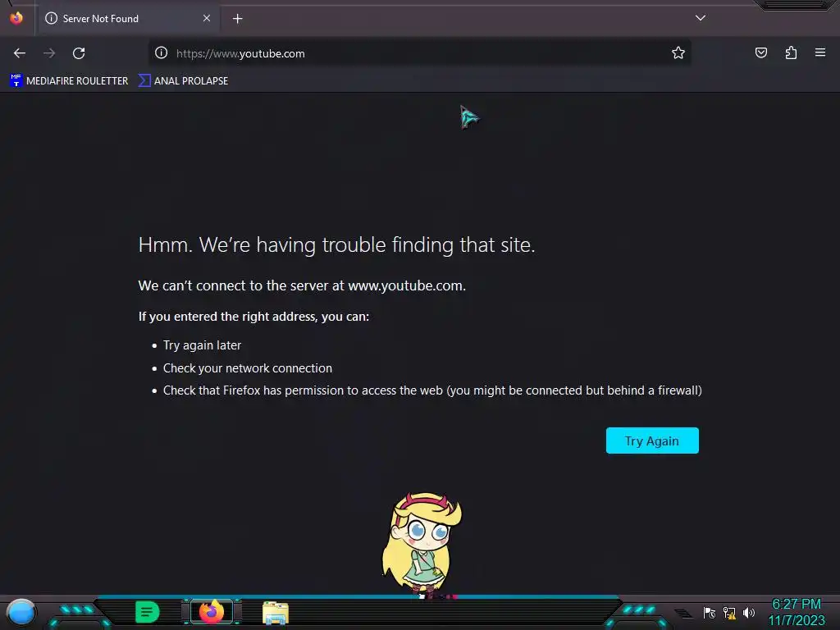The height and width of the screenshot is (630, 840).
Task: Click the forward navigation arrow
Action: coord(49,53)
